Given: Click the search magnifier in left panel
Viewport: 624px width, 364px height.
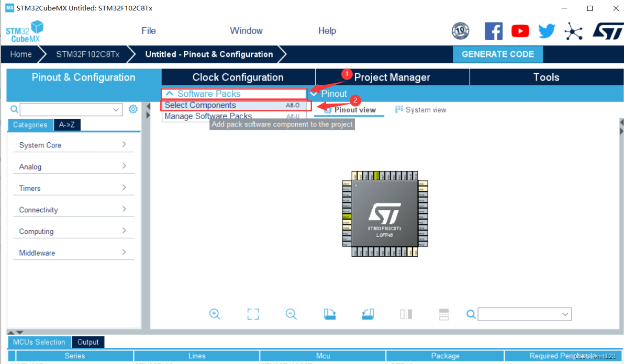Looking at the screenshot, I should (14, 109).
